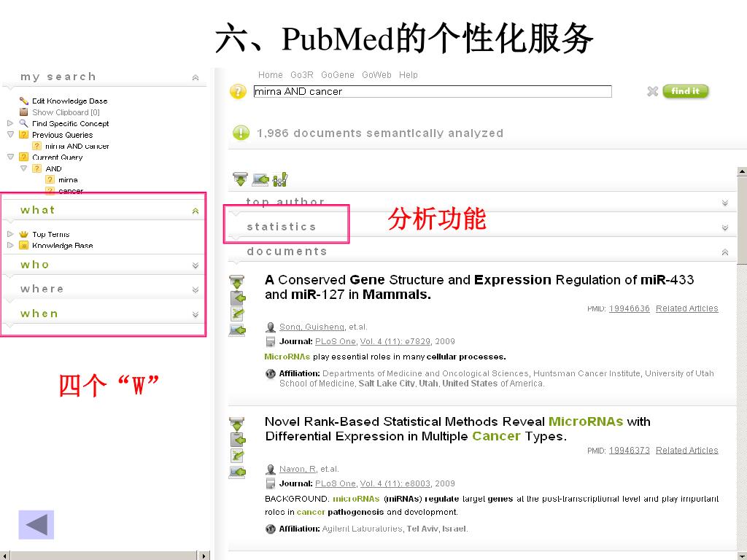Image resolution: width=747 pixels, height=560 pixels.
Task: Click the download icon of the miR-433 article
Action: point(237,282)
